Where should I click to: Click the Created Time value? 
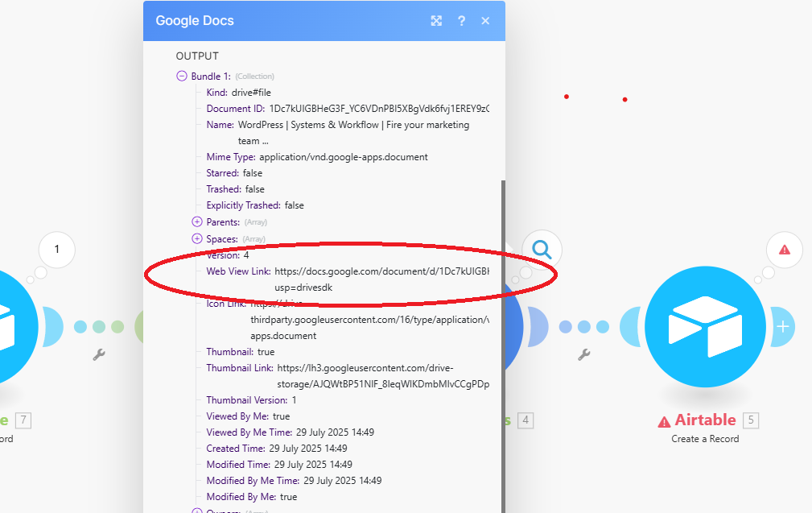pos(308,449)
